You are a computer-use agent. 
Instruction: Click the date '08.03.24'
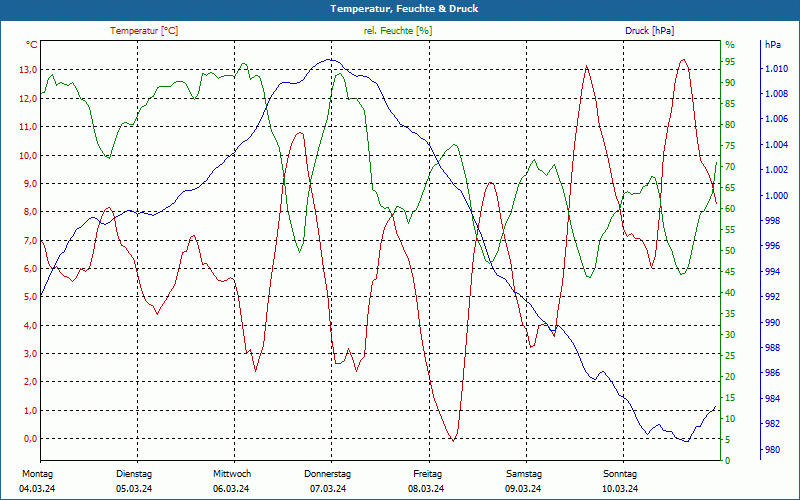tap(426, 489)
